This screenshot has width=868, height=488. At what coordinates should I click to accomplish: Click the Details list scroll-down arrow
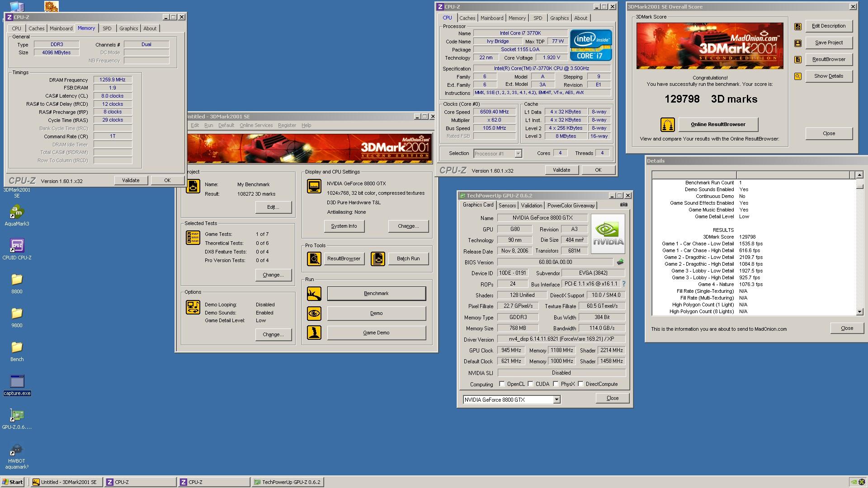859,312
